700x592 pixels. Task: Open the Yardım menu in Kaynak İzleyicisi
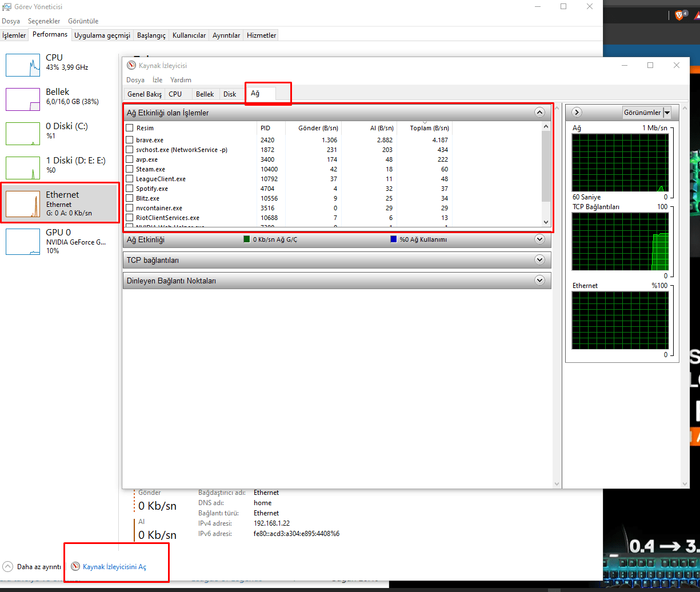click(181, 80)
